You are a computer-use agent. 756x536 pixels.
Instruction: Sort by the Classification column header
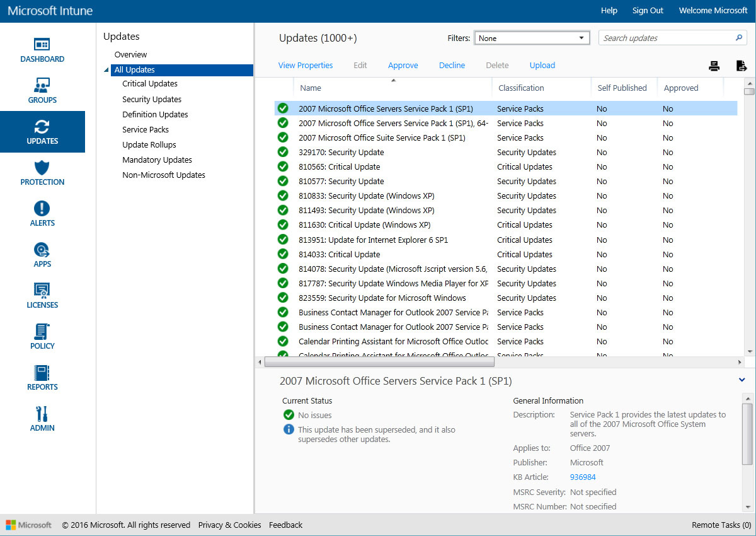521,88
